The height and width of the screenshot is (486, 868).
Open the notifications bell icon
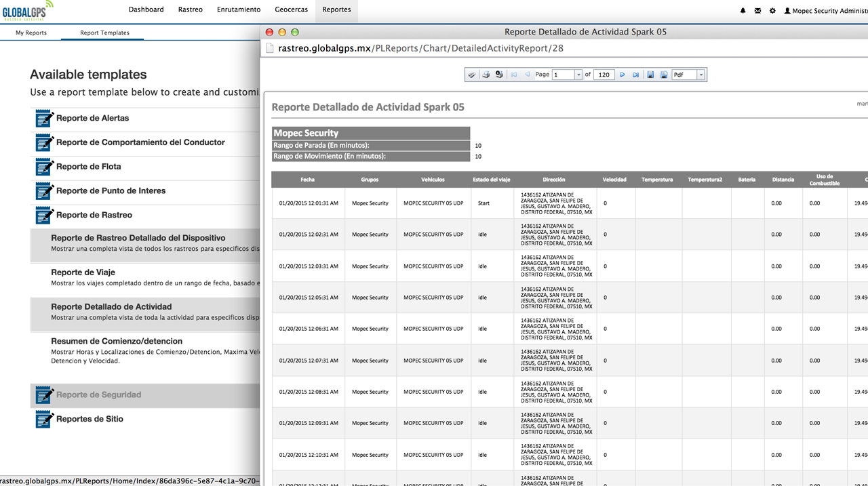pos(743,10)
